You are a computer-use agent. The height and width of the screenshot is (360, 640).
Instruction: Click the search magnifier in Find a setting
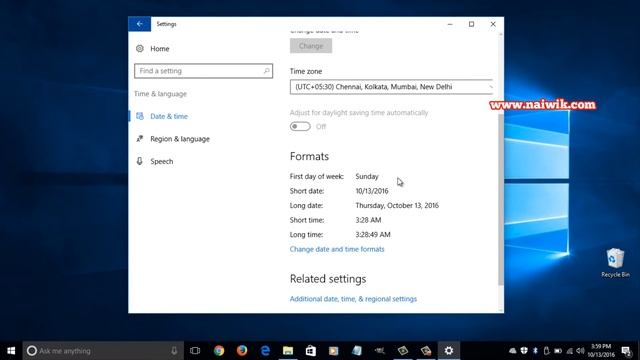tap(267, 71)
